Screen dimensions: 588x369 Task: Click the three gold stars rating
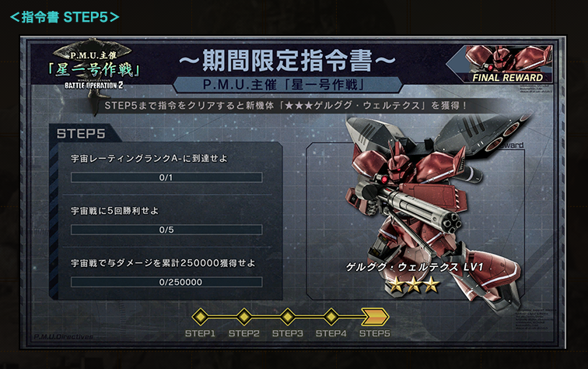point(414,285)
